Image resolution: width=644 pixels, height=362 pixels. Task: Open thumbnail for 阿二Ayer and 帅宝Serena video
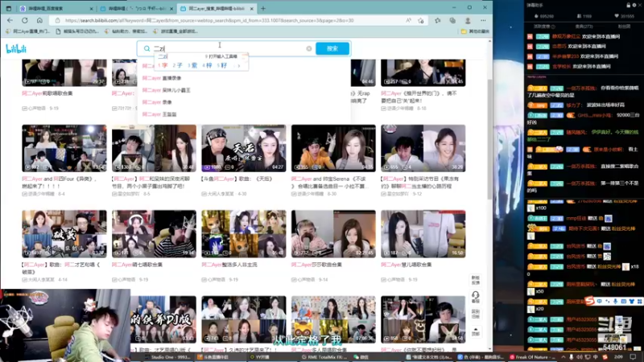[x=333, y=148]
